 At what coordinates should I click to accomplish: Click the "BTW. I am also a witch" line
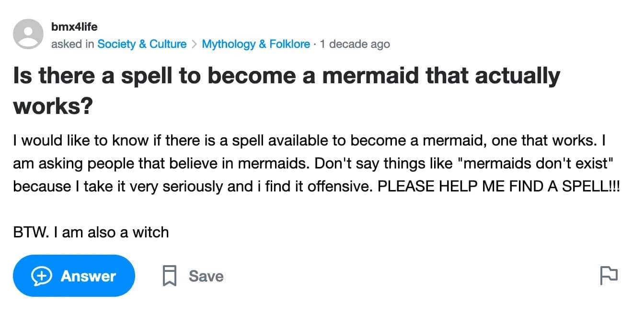pyautogui.click(x=91, y=232)
